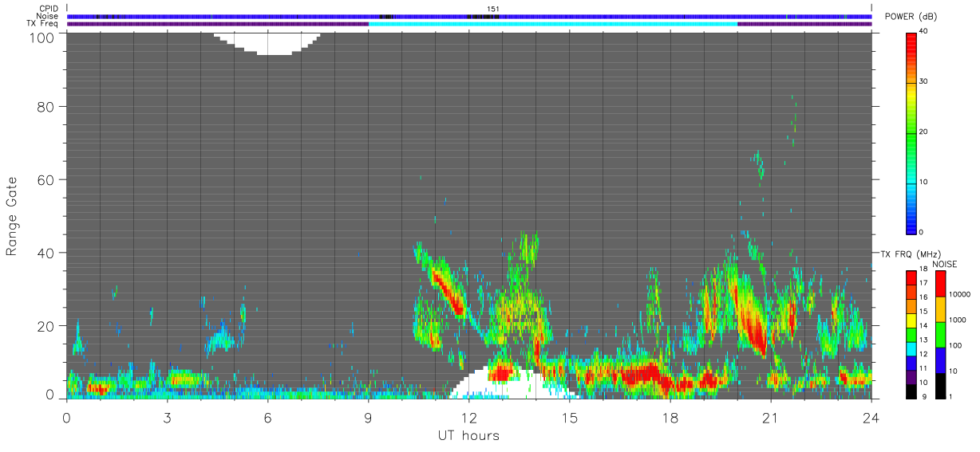Click the CPID row label
This screenshot has width=980, height=452.
(48, 9)
